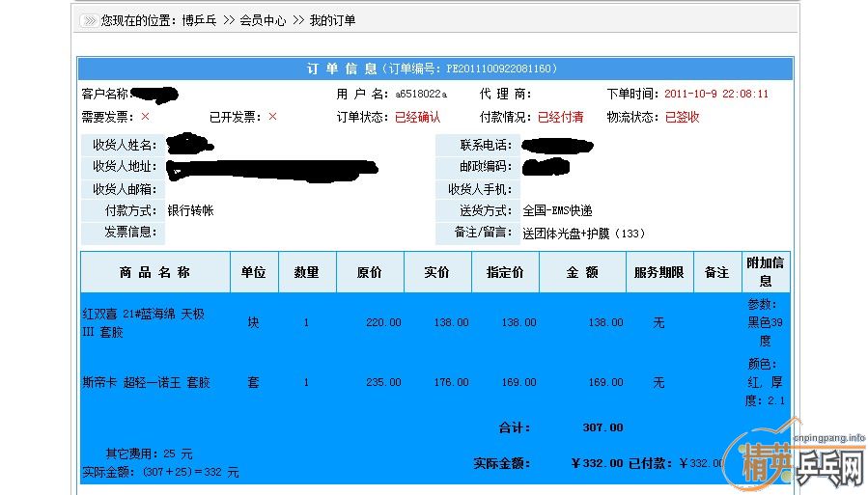This screenshot has height=495, width=868.
Task: Click the formula (307+25)=332 元
Action: coord(190,472)
